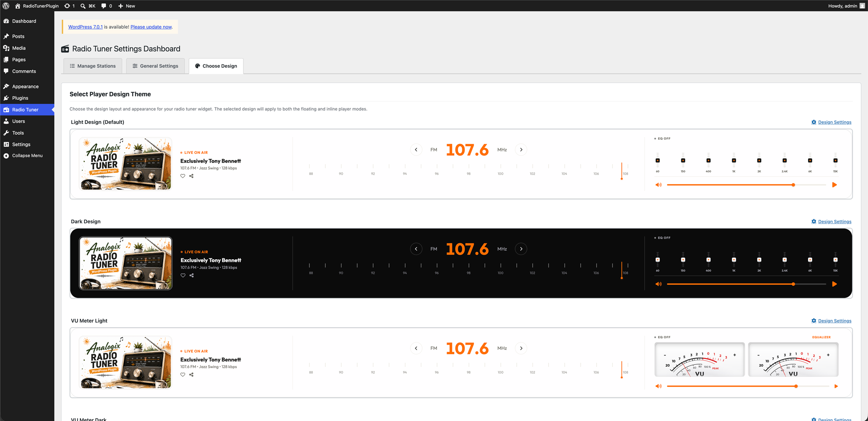Switch to EQUALIZER view in VU Meter Light
This screenshot has height=421, width=868.
tap(821, 337)
